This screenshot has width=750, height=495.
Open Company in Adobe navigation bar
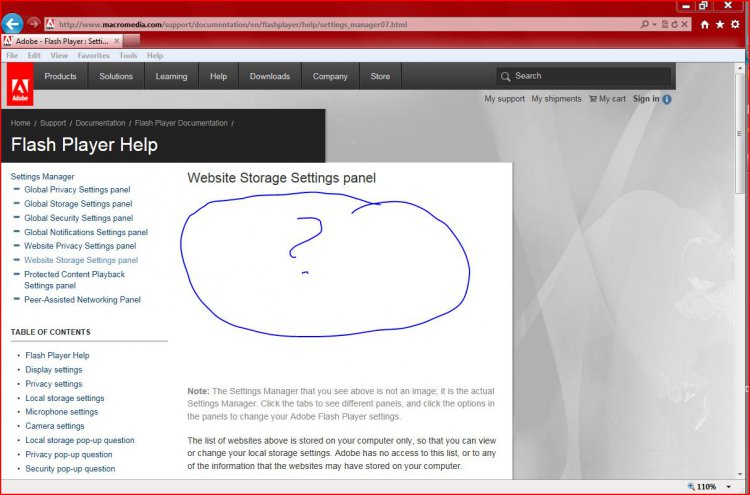tap(330, 76)
